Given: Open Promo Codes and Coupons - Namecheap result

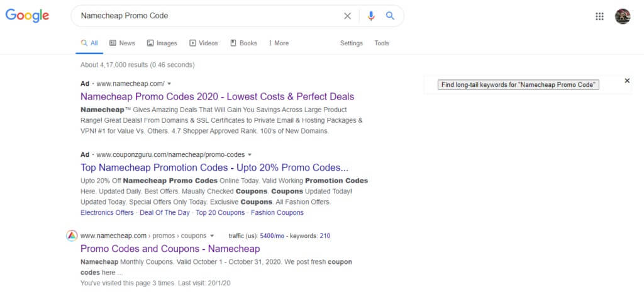Looking at the screenshot, I should pos(170,249).
